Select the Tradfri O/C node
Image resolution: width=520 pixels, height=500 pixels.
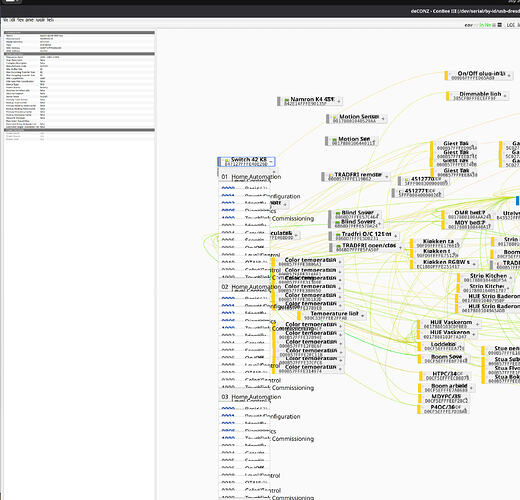[363, 236]
